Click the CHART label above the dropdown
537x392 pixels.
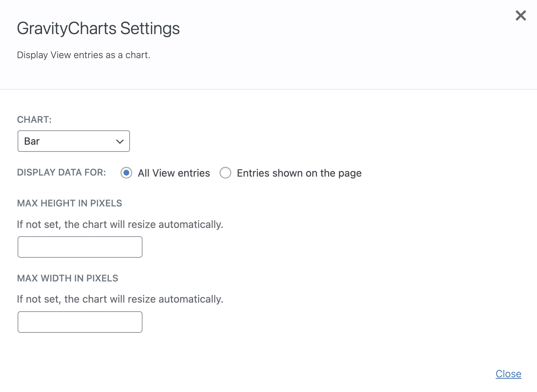(34, 119)
